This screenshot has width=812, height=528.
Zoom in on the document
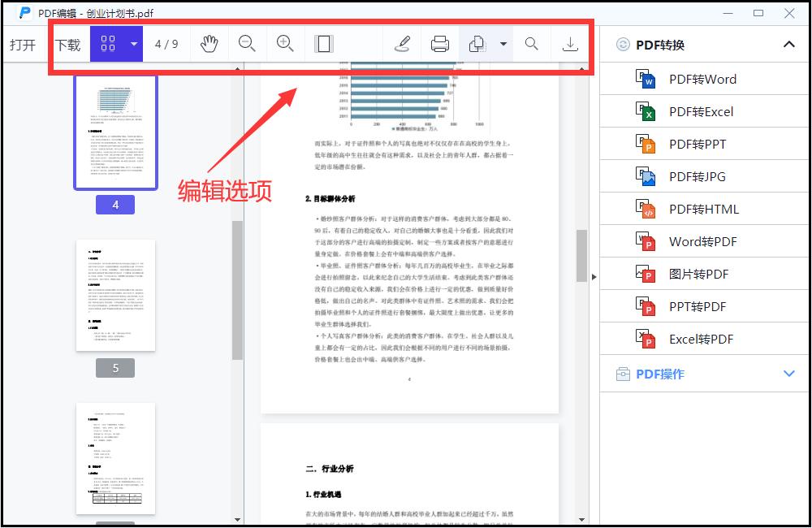click(x=285, y=44)
